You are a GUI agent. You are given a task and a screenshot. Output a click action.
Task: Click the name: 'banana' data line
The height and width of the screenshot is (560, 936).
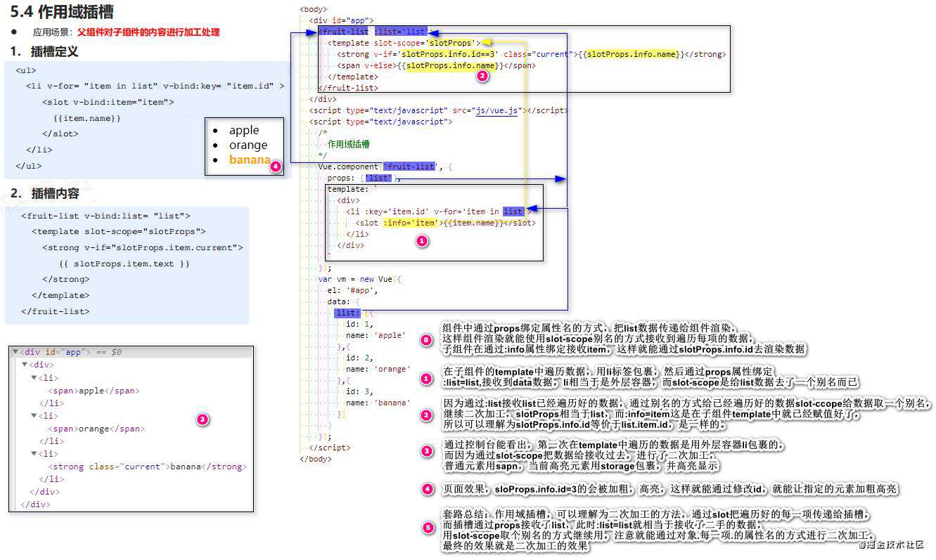tap(378, 403)
